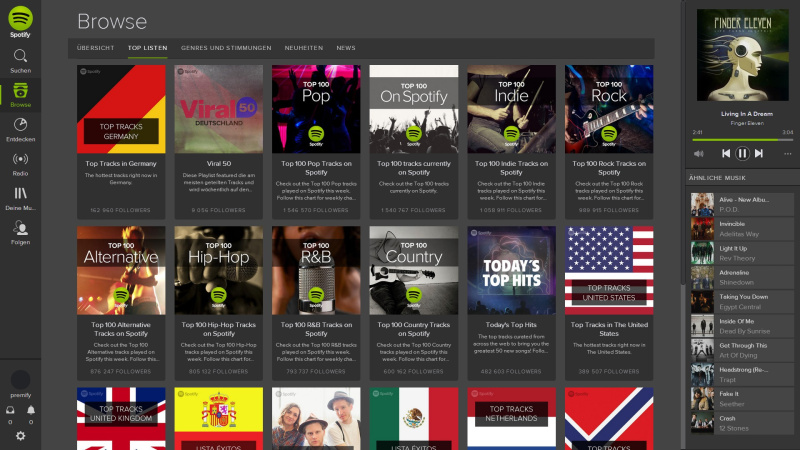This screenshot has width=800, height=450.
Task: Select Browse in the sidebar
Action: pos(20,95)
